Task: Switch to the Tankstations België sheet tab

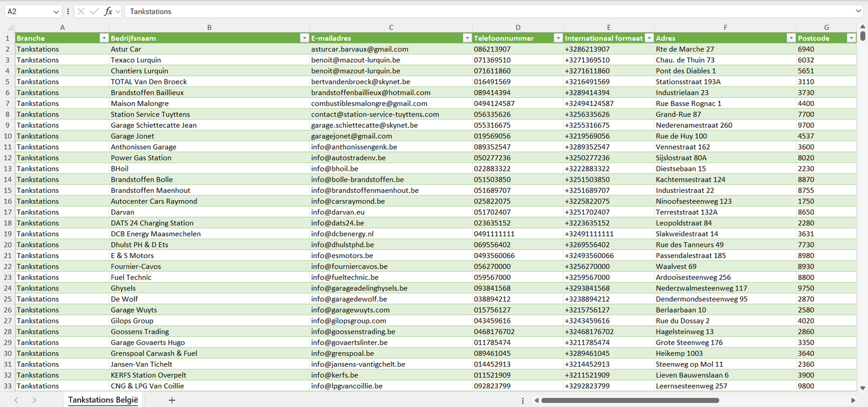Action: (103, 400)
